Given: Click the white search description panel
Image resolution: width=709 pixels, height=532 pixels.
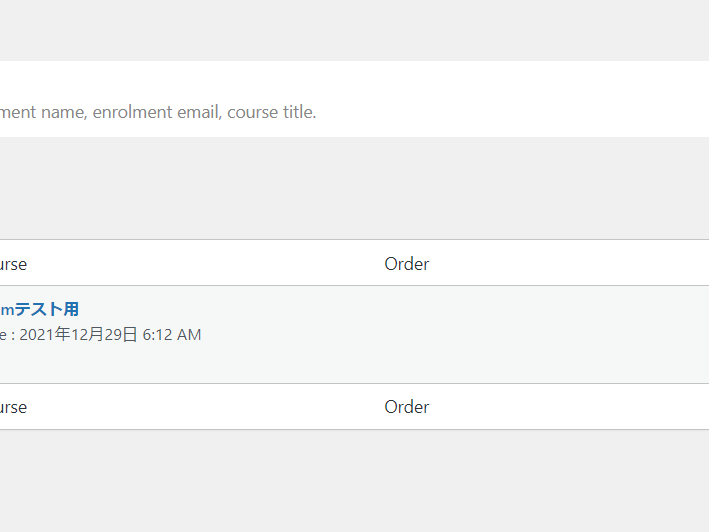Looking at the screenshot, I should tap(354, 99).
